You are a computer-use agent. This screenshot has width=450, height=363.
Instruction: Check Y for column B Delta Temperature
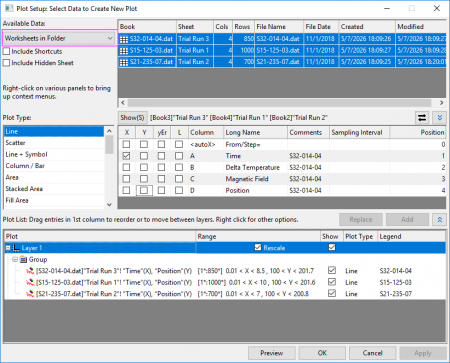(x=144, y=167)
